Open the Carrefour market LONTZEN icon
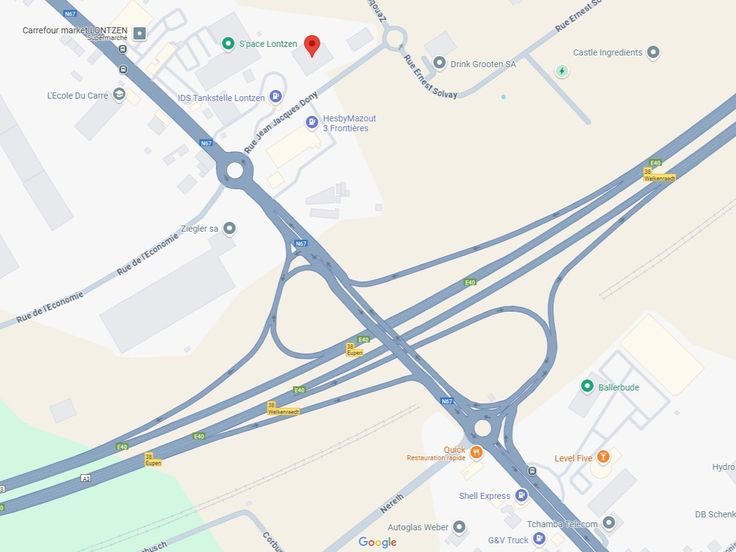 tap(139, 33)
